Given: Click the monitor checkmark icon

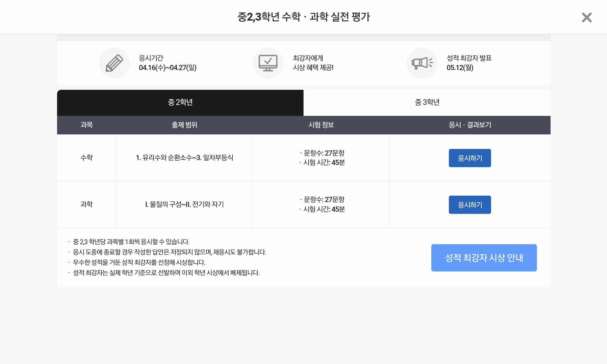Looking at the screenshot, I should click(x=268, y=63).
